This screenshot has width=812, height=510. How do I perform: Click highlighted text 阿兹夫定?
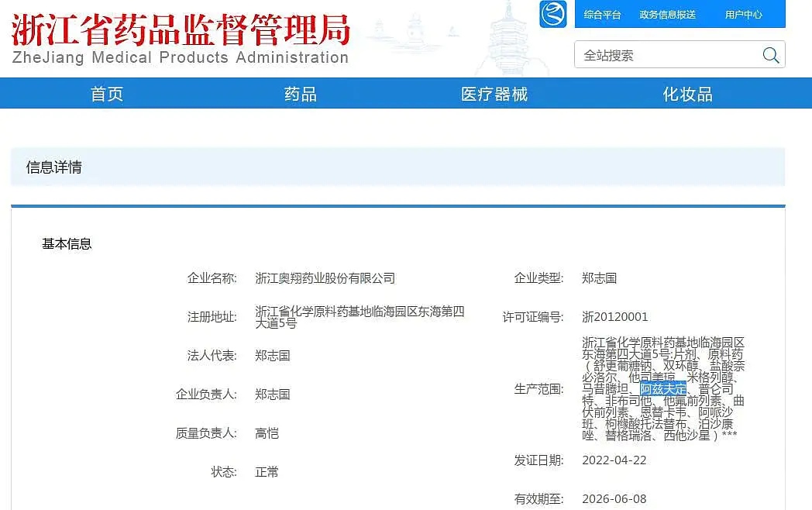point(663,389)
